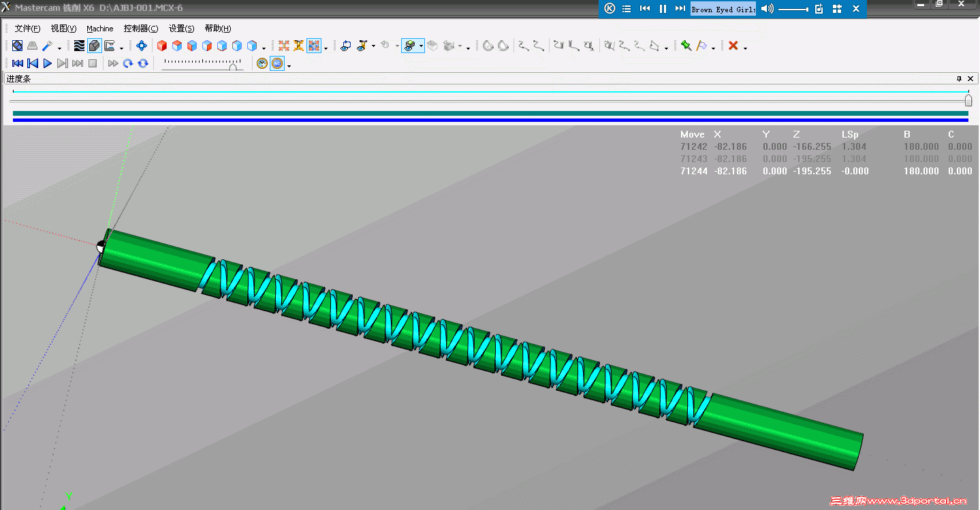Click the gray C-shaped bracket display icon
Viewport: 980px width, 510px height.
[109, 46]
